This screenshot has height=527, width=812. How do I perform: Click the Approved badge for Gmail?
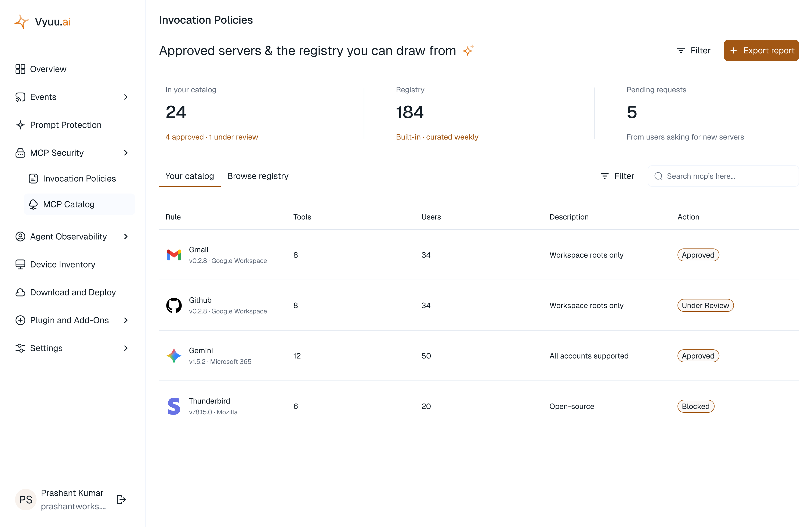(x=698, y=255)
